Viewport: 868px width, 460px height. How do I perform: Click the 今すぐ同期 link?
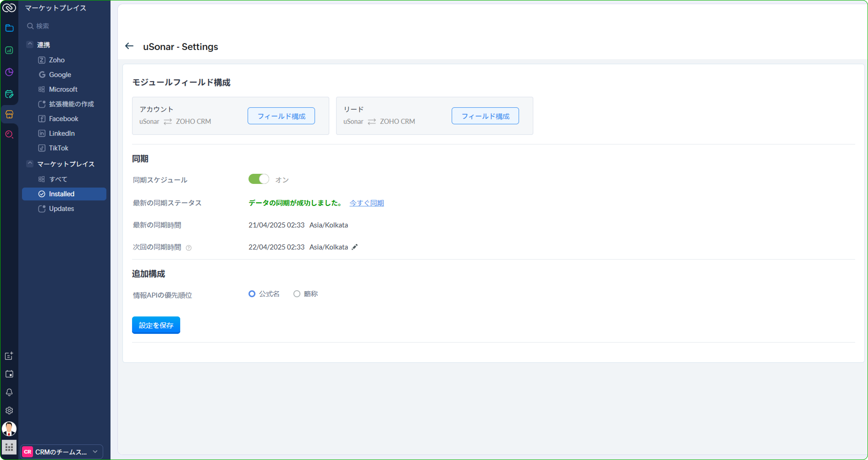pos(367,203)
